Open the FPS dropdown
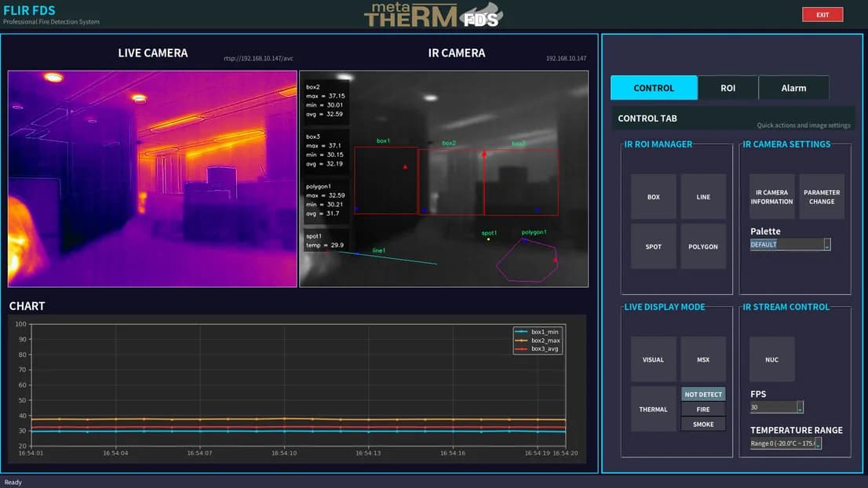This screenshot has width=868, height=488. click(776, 407)
